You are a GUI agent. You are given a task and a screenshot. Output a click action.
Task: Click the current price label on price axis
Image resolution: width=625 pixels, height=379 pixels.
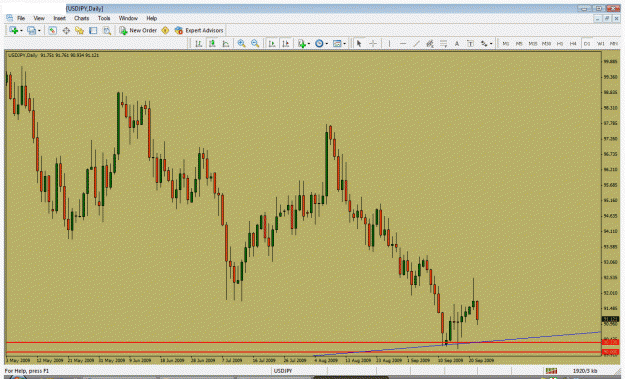click(x=610, y=319)
